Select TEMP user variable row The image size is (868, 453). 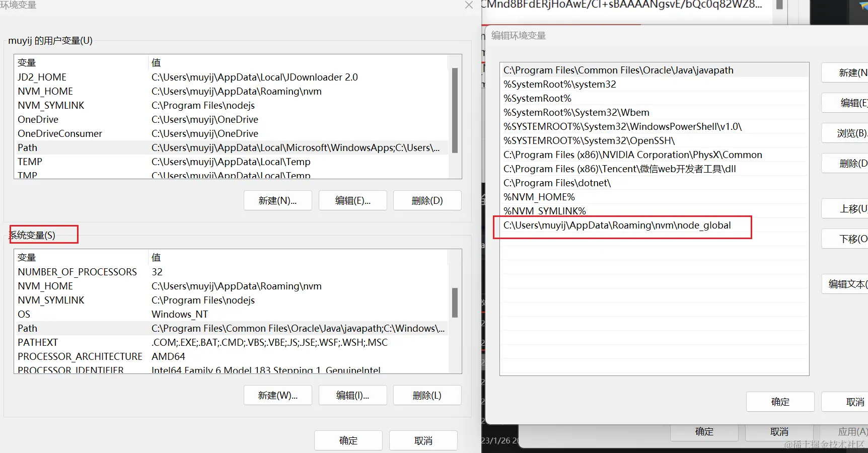[x=231, y=162]
